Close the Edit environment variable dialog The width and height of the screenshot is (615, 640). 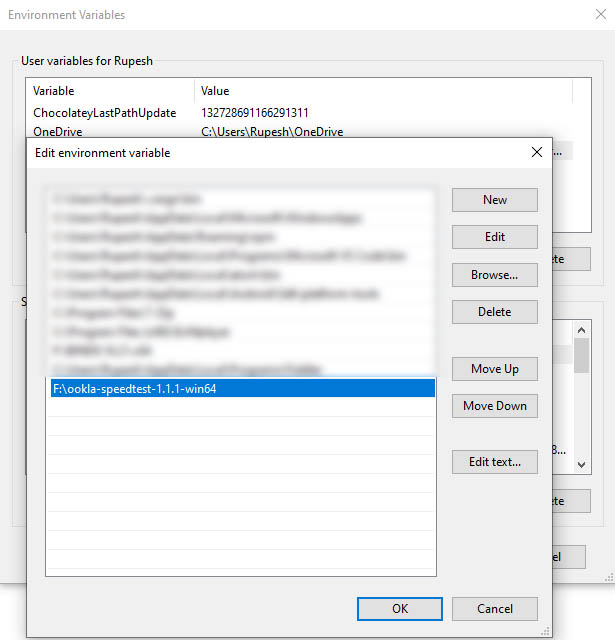coord(536,153)
